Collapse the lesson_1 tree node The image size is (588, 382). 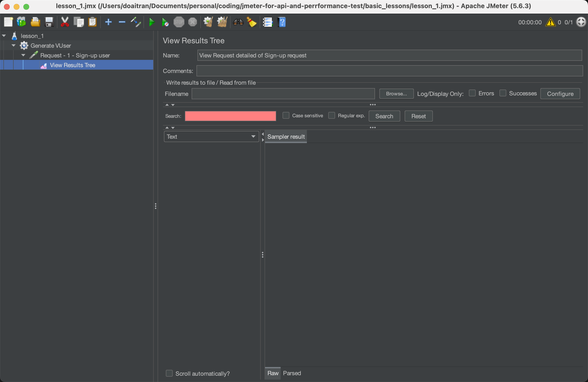tap(4, 36)
